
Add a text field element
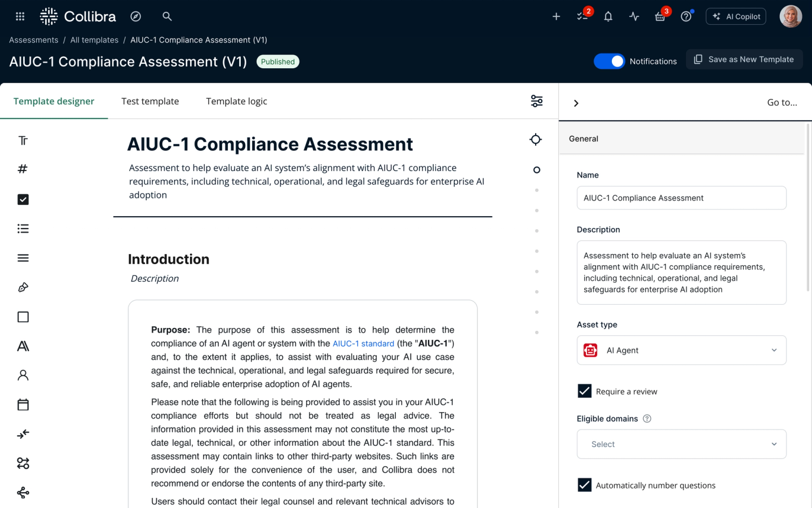coord(23,141)
